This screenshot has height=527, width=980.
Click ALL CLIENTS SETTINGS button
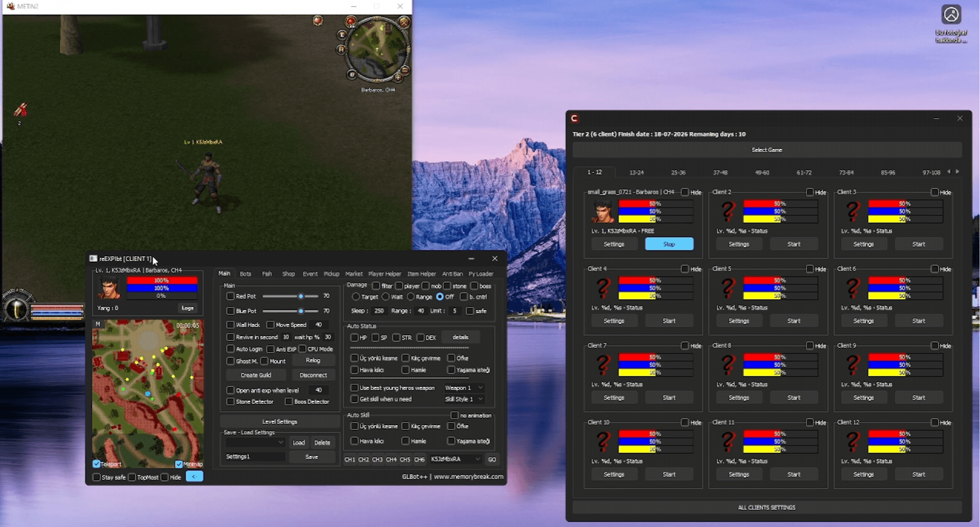click(x=766, y=507)
